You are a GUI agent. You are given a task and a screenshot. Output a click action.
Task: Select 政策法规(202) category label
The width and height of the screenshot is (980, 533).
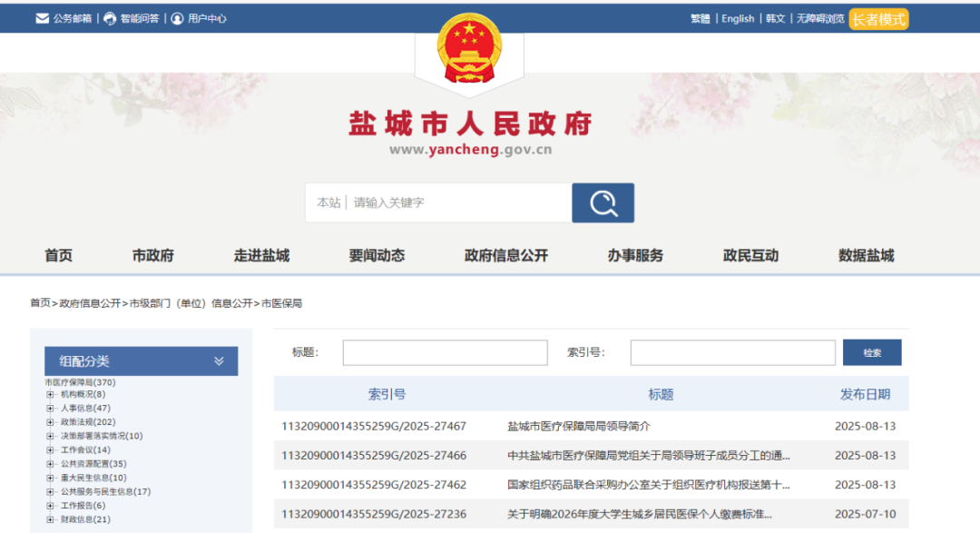[x=88, y=421]
